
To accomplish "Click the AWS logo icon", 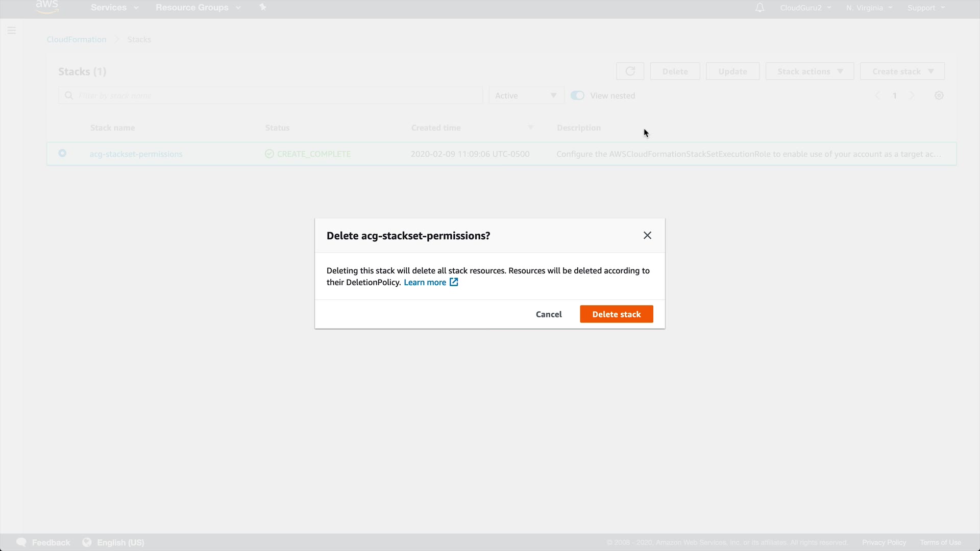I will [47, 7].
